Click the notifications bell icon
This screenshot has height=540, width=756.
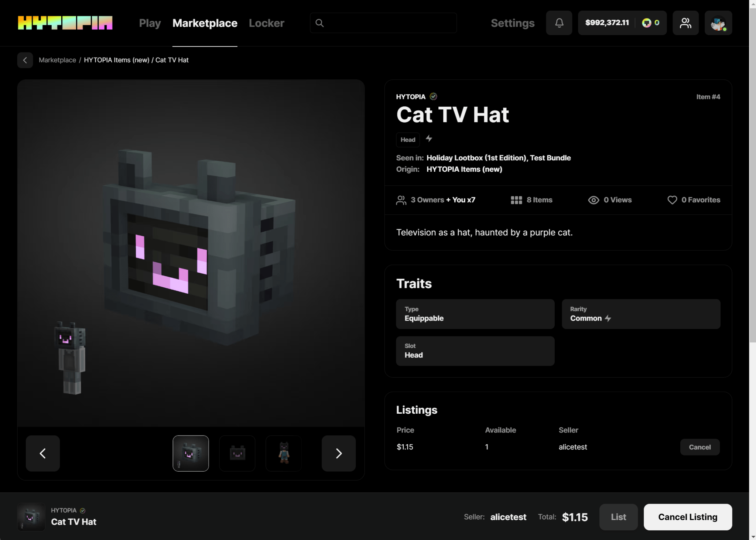[559, 23]
